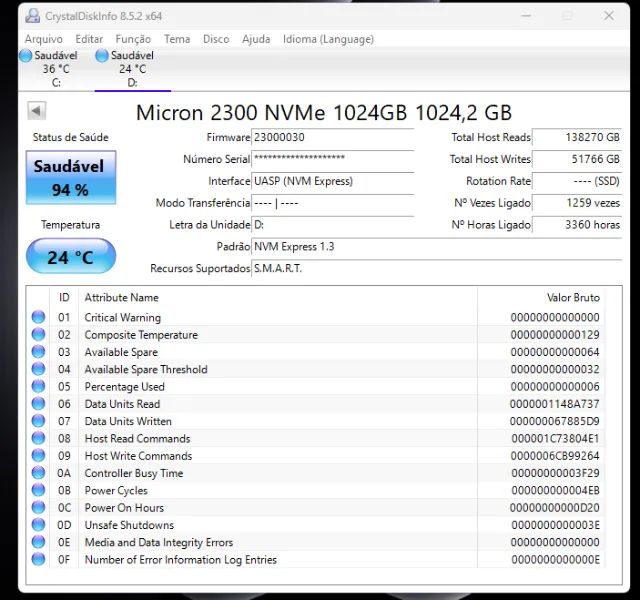Open the Editar menu

pos(89,39)
